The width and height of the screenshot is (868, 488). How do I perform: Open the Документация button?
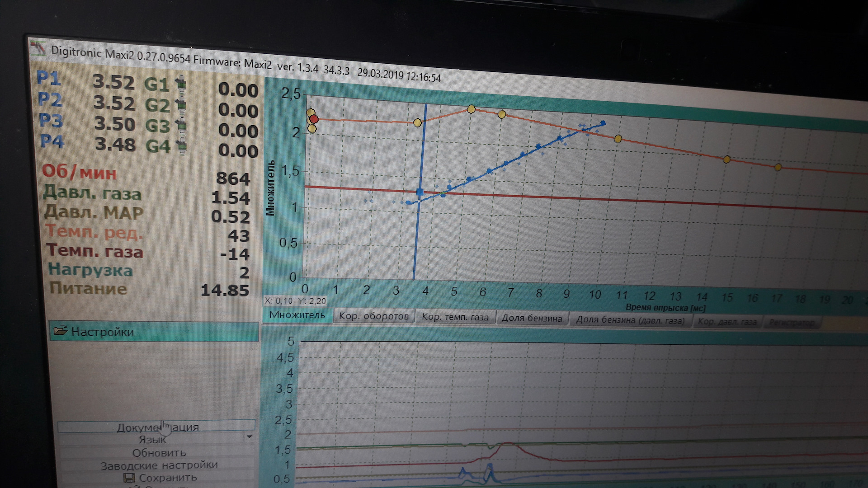(156, 426)
